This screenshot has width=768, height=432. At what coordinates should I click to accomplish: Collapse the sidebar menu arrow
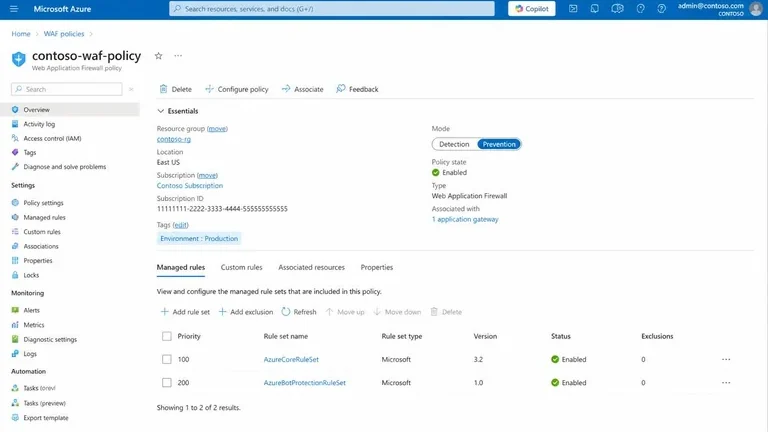pos(131,89)
